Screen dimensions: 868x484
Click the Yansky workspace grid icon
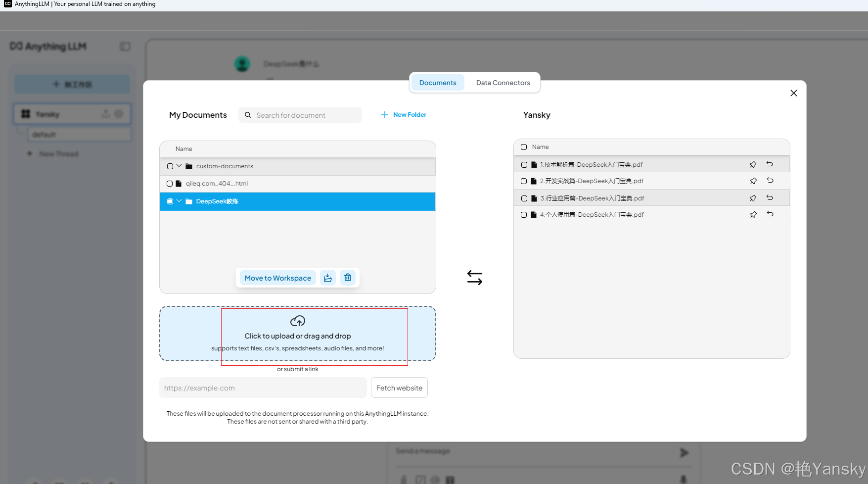pos(26,114)
